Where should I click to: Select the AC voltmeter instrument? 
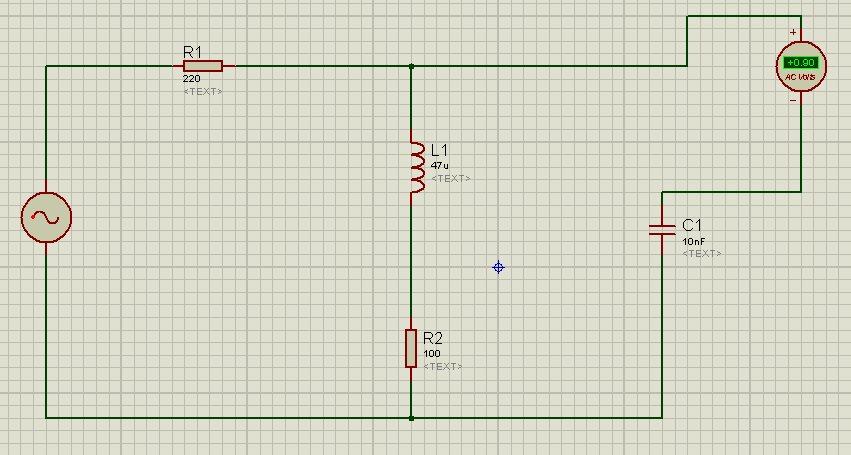tap(801, 66)
